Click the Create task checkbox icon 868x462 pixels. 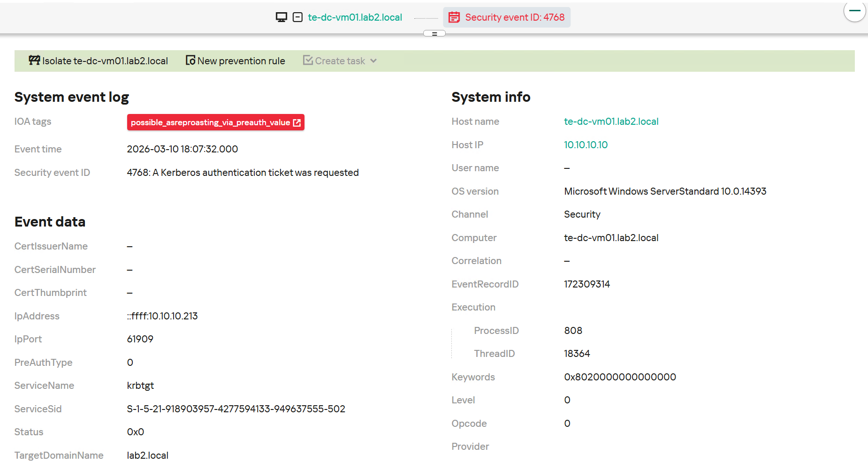(x=308, y=61)
